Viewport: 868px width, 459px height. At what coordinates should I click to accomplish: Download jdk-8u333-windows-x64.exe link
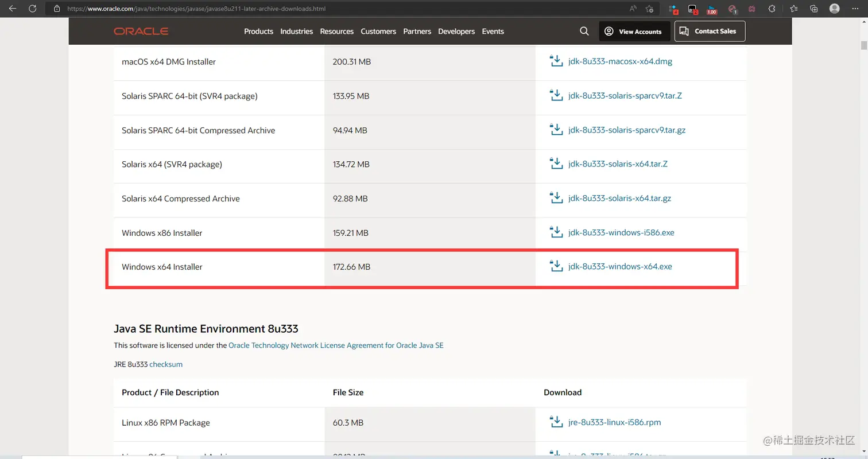(620, 266)
